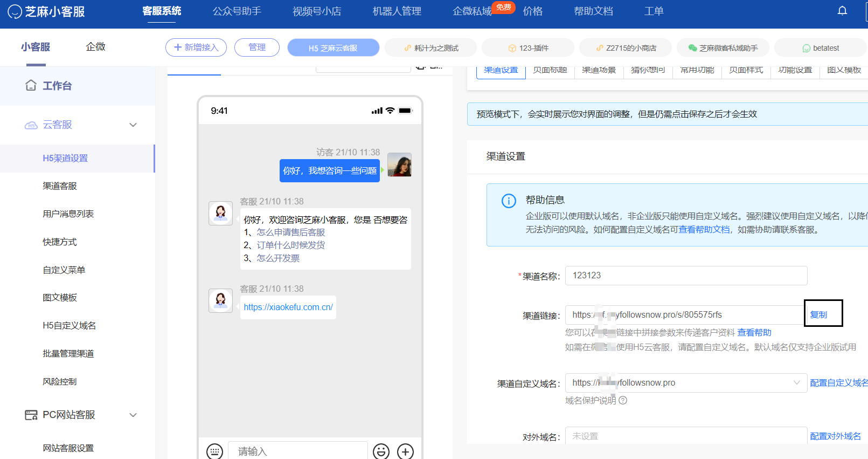Viewport: 868px width, 459px height.
Task: Open the 渠道自定义域名 dropdown
Action: tap(686, 382)
